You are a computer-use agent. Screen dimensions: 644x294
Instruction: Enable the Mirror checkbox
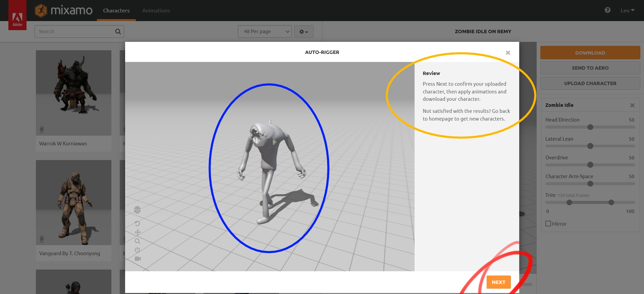click(x=548, y=224)
